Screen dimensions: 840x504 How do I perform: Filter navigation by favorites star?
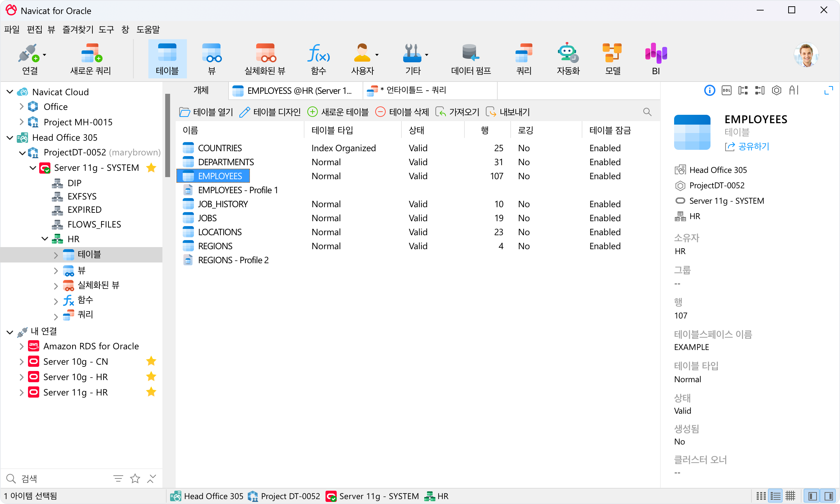point(135,478)
